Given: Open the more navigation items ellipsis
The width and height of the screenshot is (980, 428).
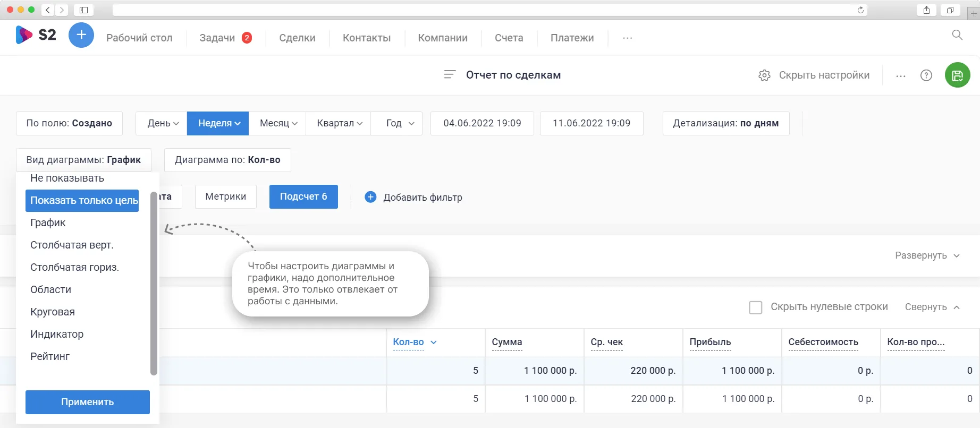Looking at the screenshot, I should (x=628, y=38).
